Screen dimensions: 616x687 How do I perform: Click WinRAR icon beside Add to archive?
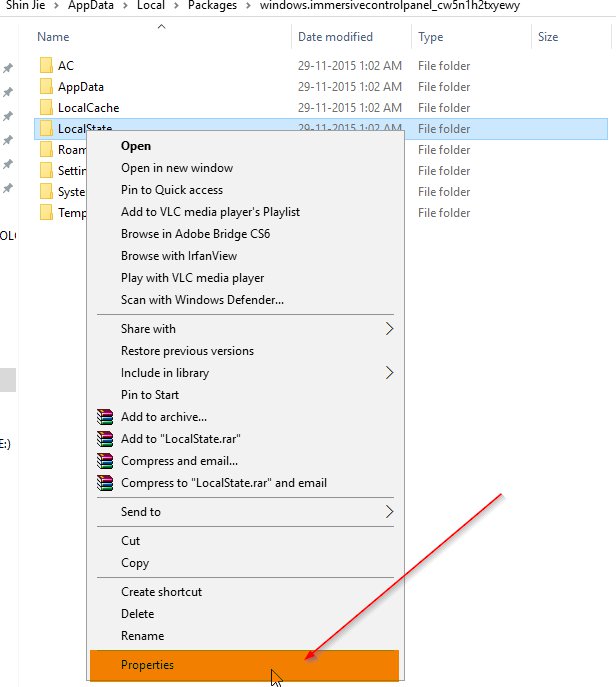click(x=104, y=417)
